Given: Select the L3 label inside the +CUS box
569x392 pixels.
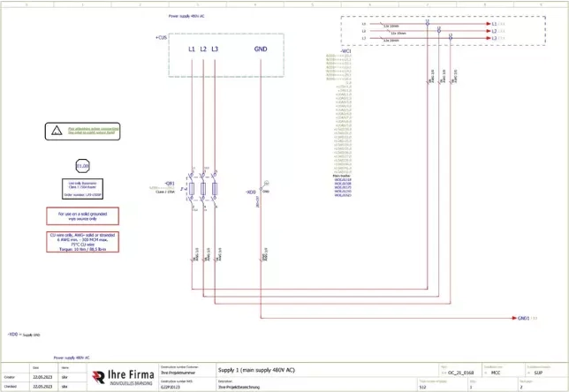Looking at the screenshot, I should (x=215, y=49).
